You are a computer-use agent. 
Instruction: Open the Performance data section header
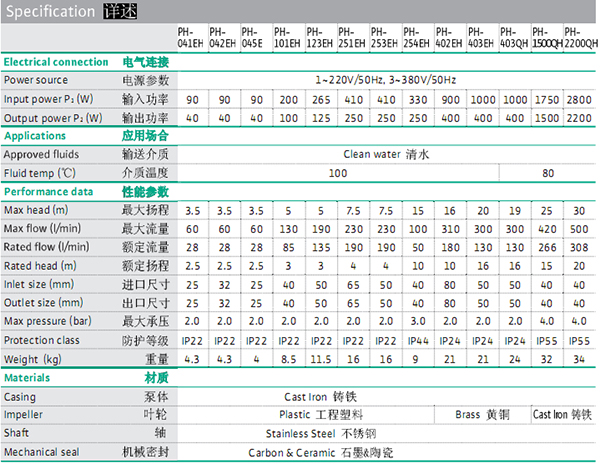[x=48, y=192]
